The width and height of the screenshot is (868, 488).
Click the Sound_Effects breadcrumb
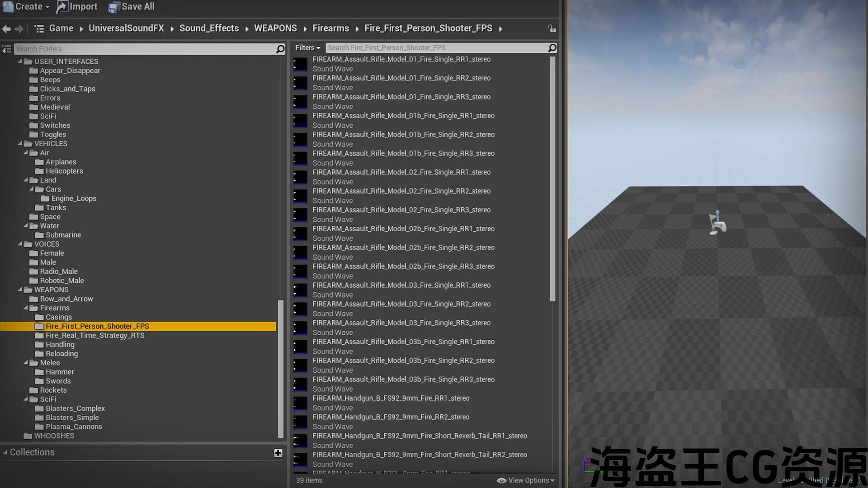(209, 28)
